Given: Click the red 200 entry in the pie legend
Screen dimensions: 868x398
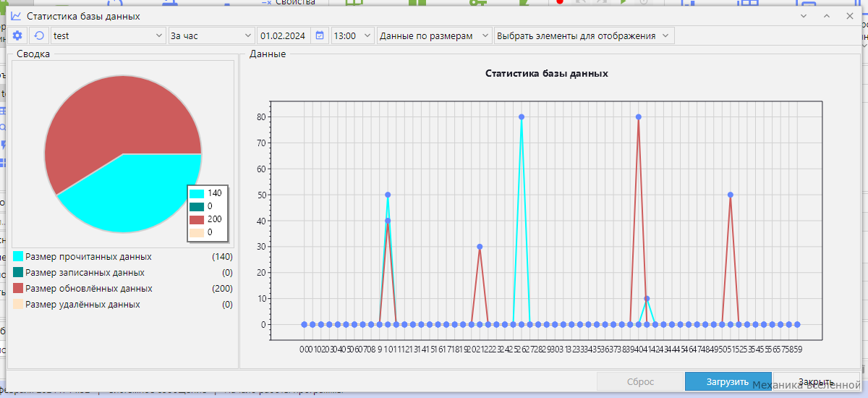Looking at the screenshot, I should coord(206,219).
